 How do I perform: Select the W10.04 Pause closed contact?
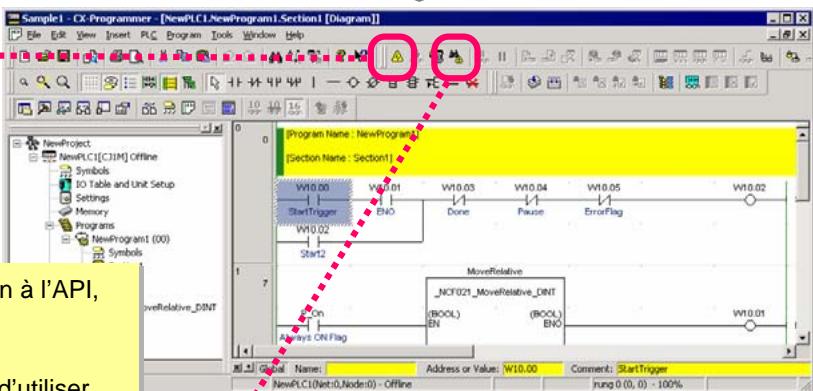point(531,200)
